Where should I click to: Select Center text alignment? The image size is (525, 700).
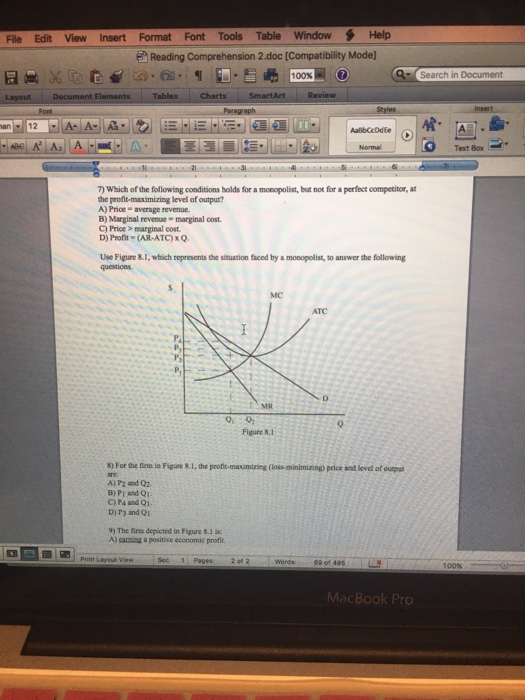[x=189, y=146]
